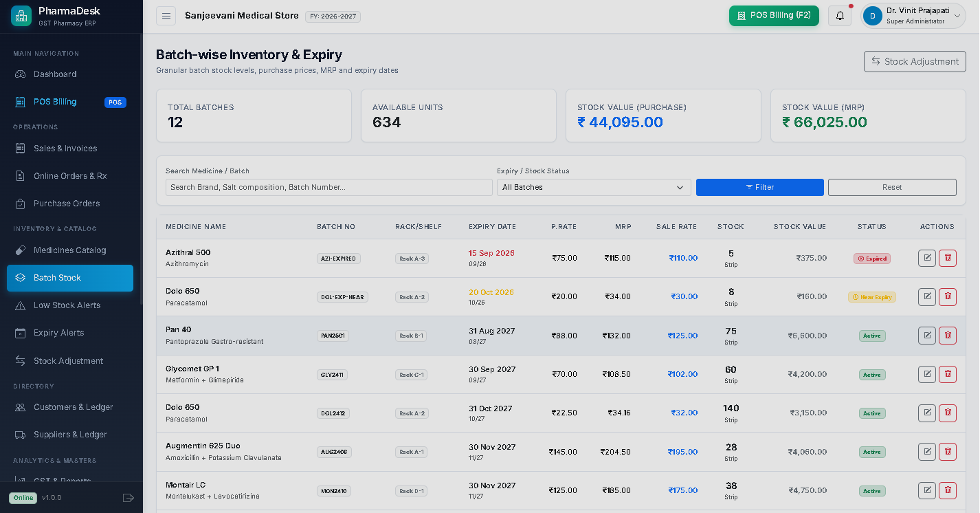The width and height of the screenshot is (980, 513).
Task: Open the notifications bell
Action: tap(840, 16)
